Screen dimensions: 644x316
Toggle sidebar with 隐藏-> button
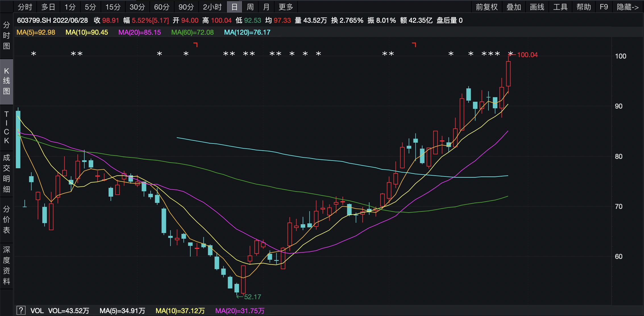coord(628,7)
